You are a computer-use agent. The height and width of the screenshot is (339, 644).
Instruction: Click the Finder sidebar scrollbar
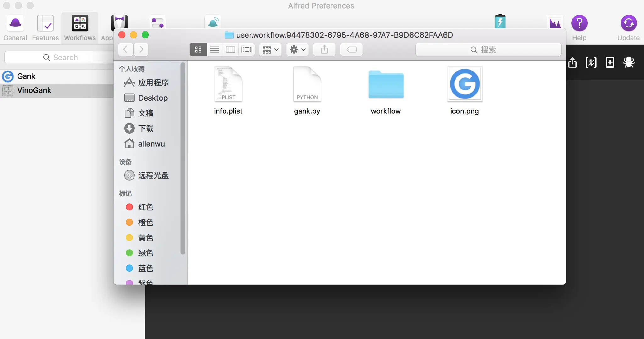tap(183, 158)
